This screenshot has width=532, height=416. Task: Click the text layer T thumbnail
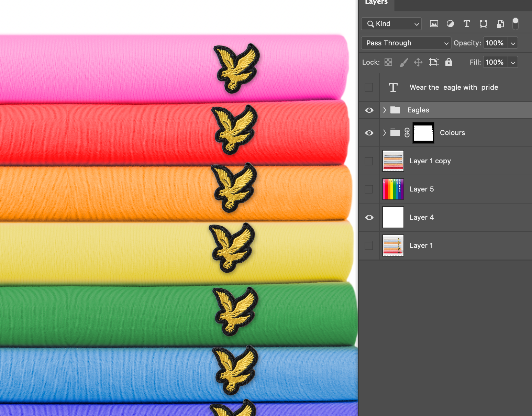click(393, 87)
